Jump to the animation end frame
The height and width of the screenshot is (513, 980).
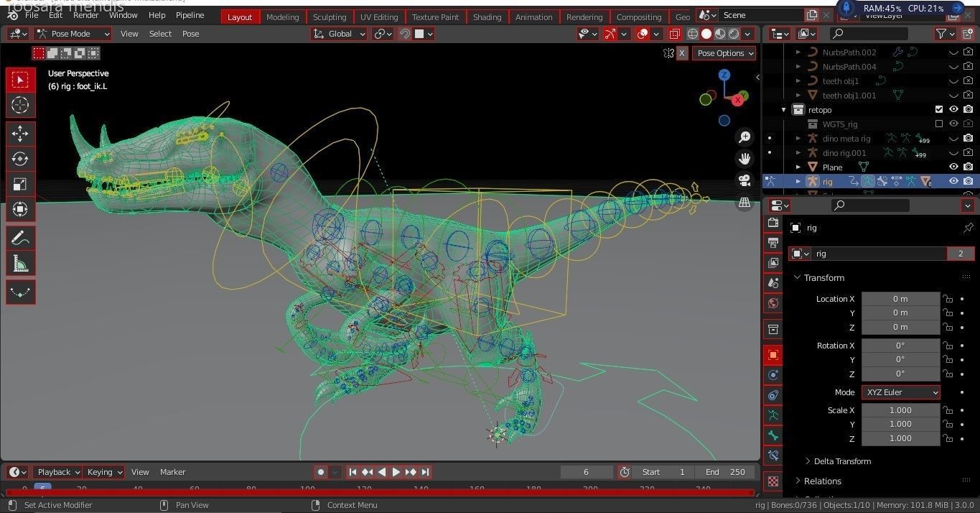426,472
